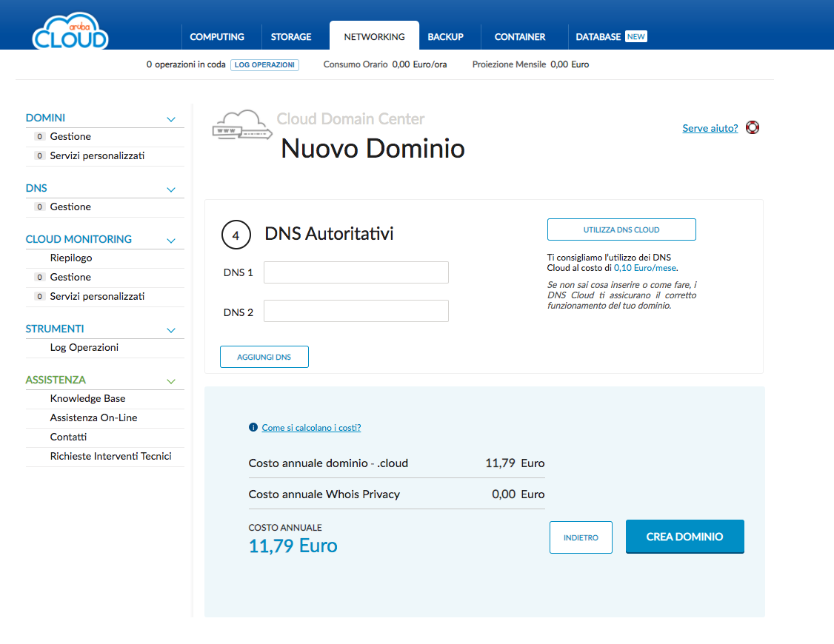
Task: Select the step 4 circle indicator
Action: (x=236, y=235)
